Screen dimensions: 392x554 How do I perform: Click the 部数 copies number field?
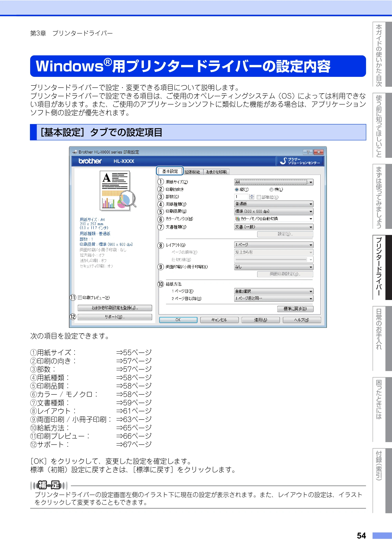pyautogui.click(x=241, y=197)
